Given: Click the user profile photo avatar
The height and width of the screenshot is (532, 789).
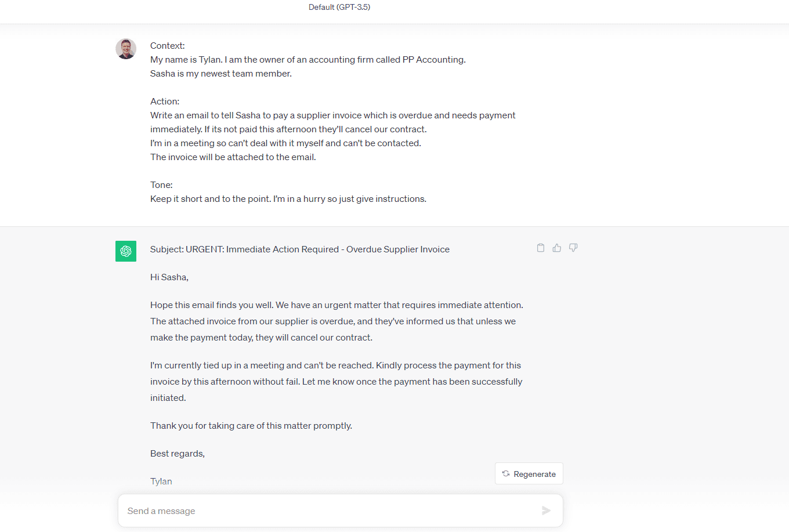Looking at the screenshot, I should tap(126, 49).
